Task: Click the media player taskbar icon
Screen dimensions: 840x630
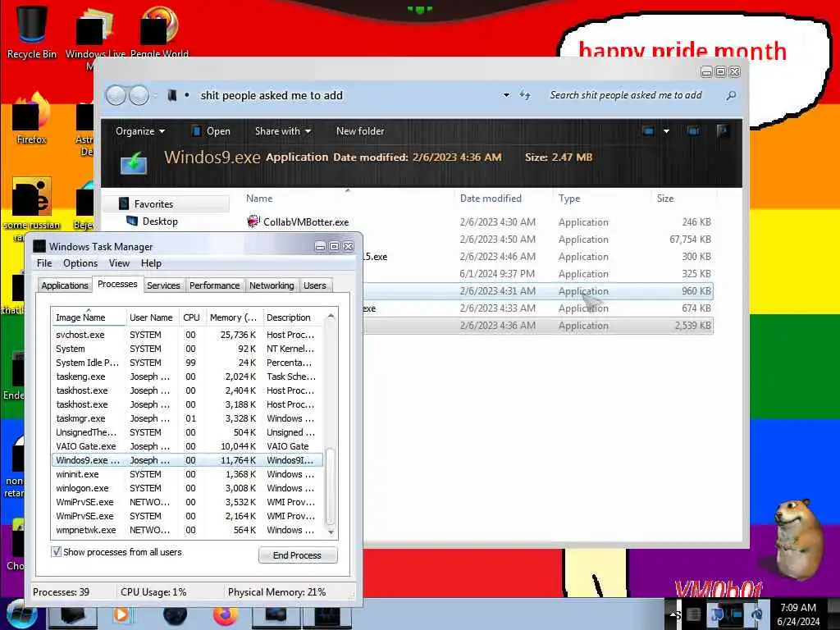Action: point(121,615)
